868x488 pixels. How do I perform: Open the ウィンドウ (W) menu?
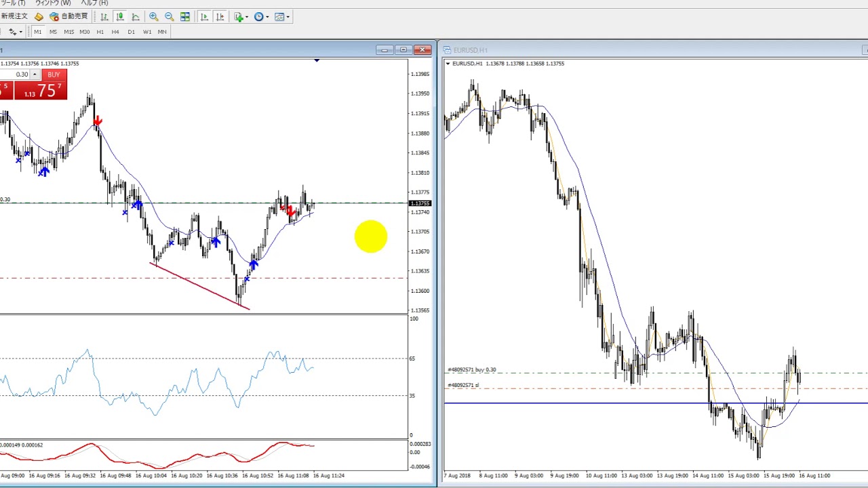pos(53,3)
